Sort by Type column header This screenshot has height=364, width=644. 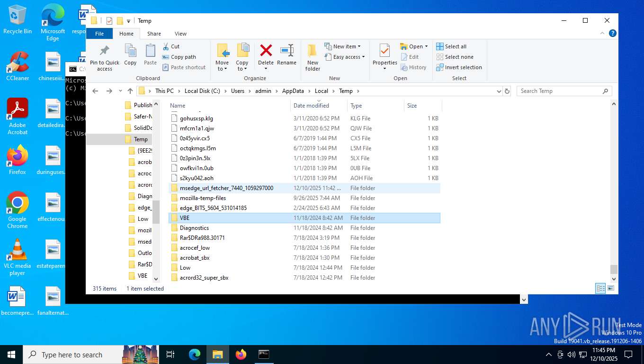click(376, 106)
